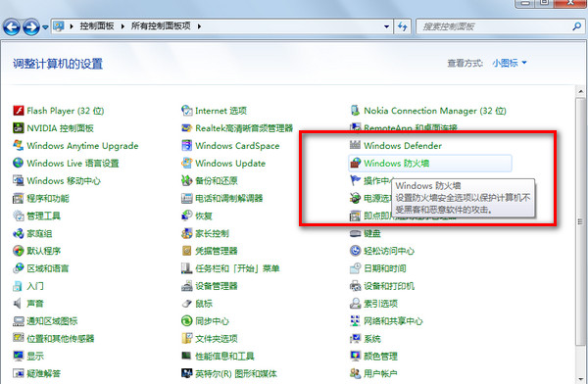Open the 设备管理器 icon
This screenshot has height=384, width=588.
187,286
